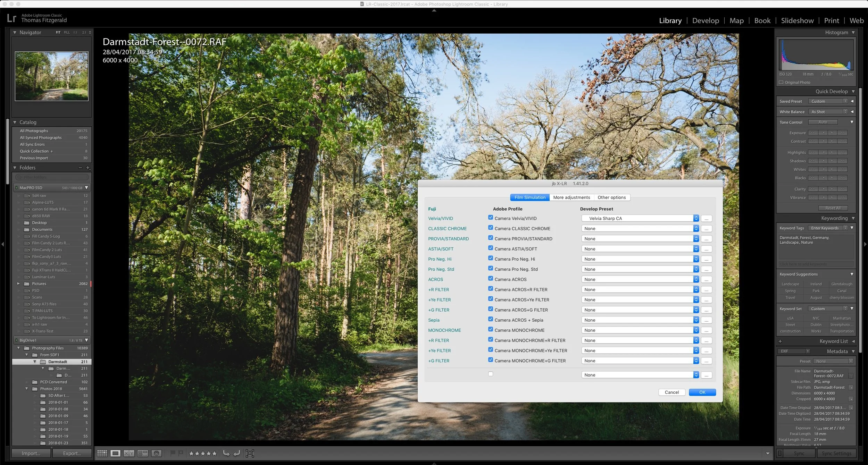The image size is (868, 465).
Task: Uncheck Camera Velvia/VIVID profile checkbox
Action: tap(491, 218)
